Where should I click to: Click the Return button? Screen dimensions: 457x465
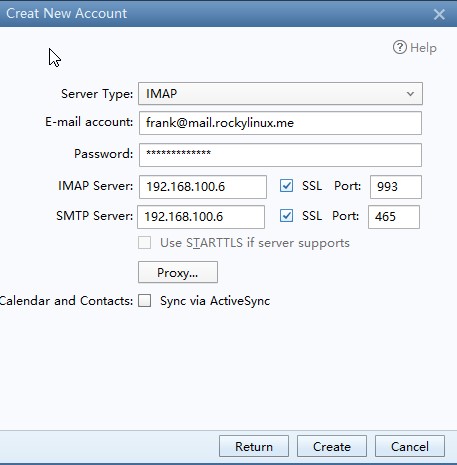(254, 446)
